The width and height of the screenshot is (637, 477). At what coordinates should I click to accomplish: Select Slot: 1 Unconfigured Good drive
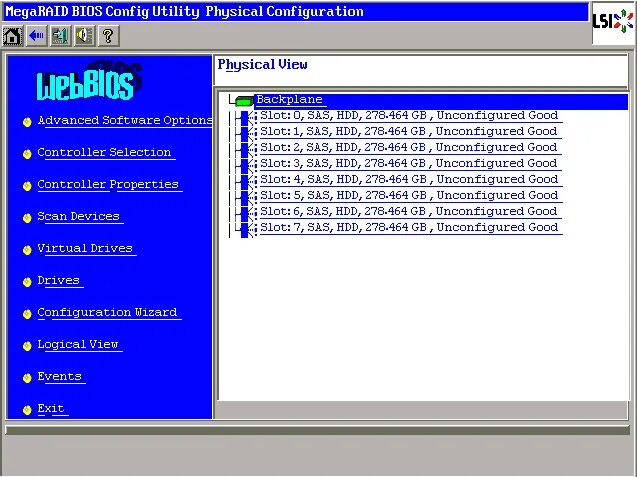tap(409, 132)
